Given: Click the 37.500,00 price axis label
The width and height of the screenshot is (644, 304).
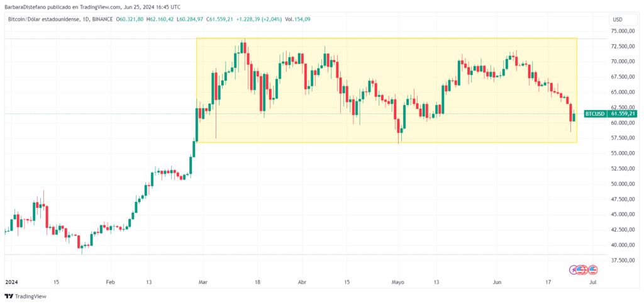Looking at the screenshot, I should (x=623, y=260).
